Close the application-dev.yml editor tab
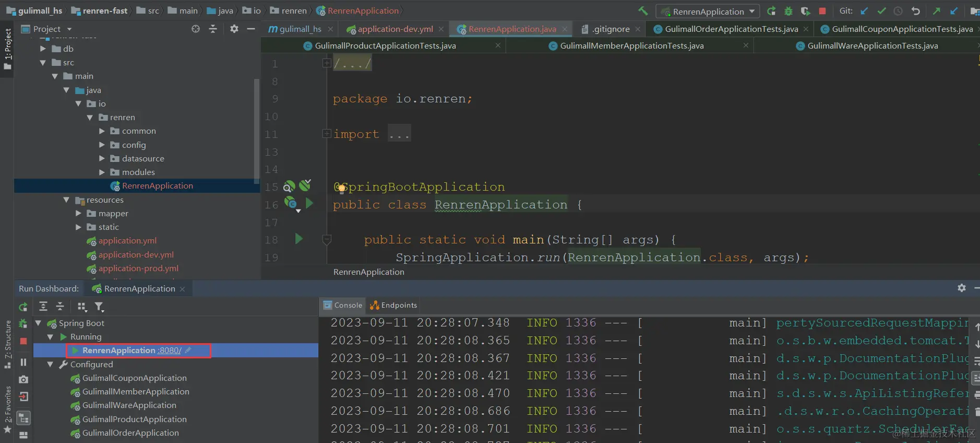Viewport: 980px width, 443px height. (441, 29)
